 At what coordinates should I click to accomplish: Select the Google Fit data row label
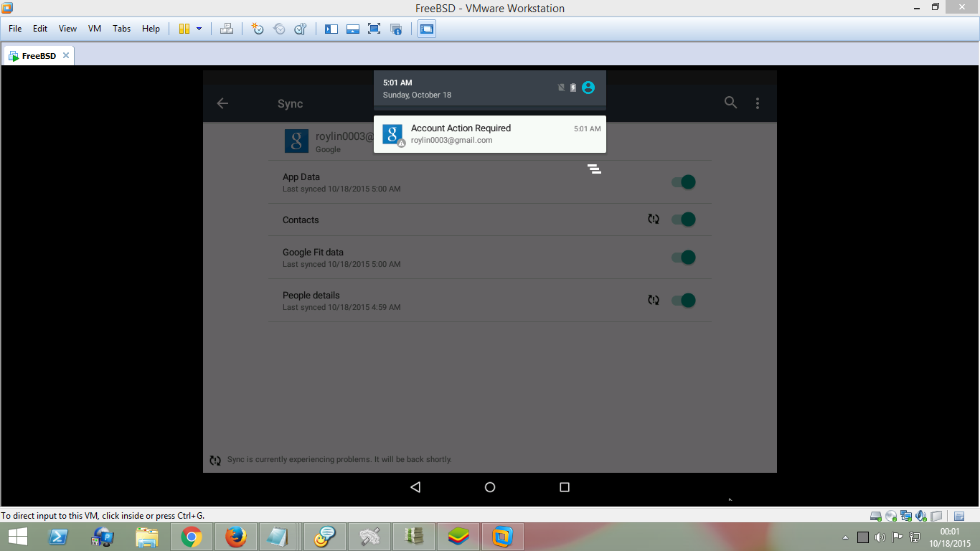coord(313,252)
